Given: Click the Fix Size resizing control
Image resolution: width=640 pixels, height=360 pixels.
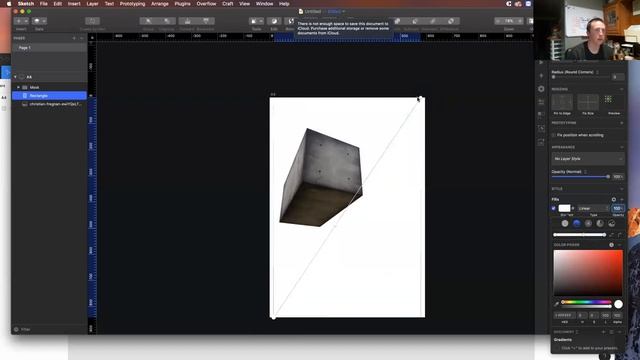Looking at the screenshot, I should point(588,102).
